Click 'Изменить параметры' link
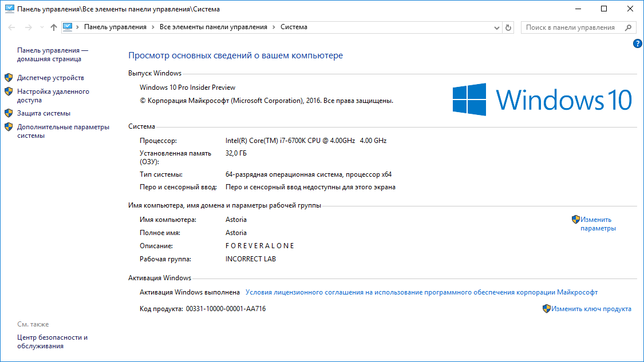The width and height of the screenshot is (644, 362). (598, 224)
